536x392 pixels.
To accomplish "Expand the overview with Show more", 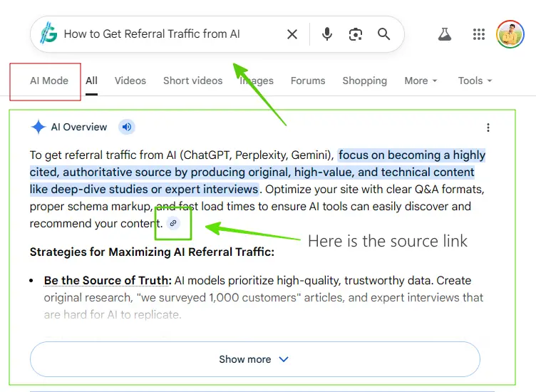I will click(x=254, y=359).
